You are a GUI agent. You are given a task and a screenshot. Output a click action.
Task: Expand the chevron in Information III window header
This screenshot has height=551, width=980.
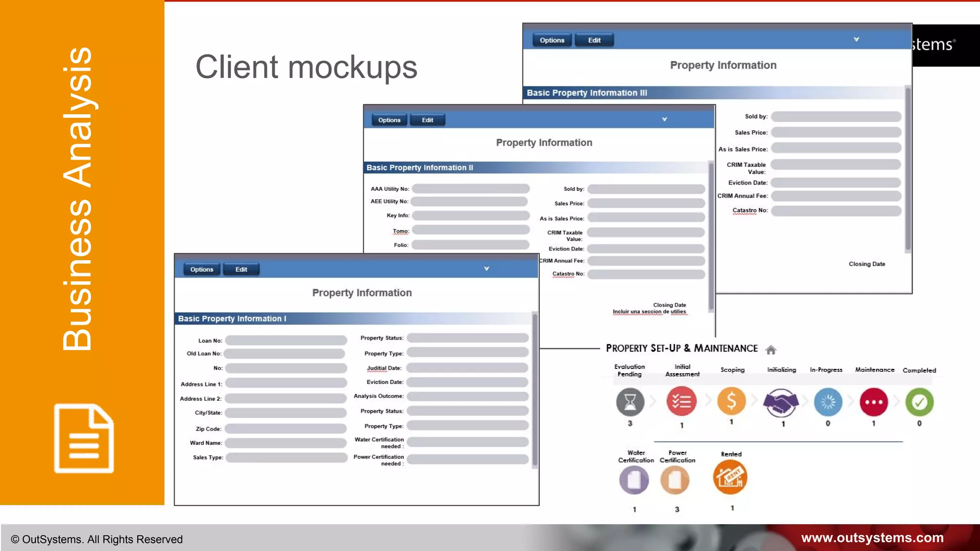coord(857,39)
